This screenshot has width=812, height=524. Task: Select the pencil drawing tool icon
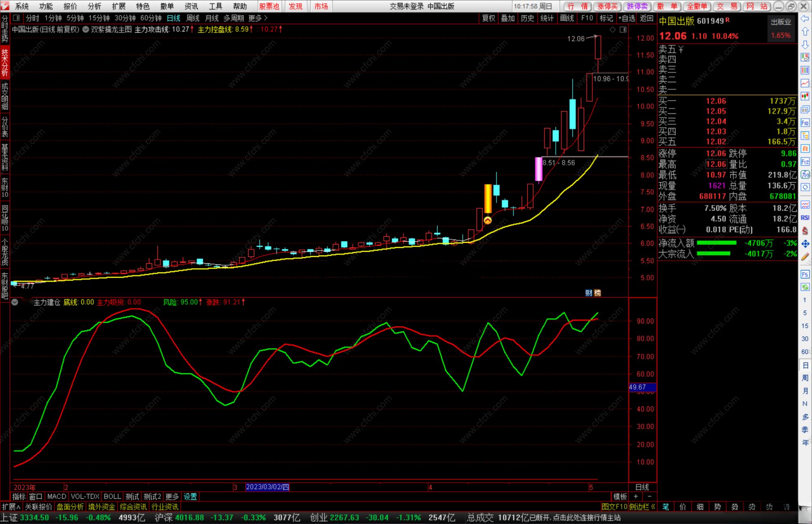tap(805, 257)
